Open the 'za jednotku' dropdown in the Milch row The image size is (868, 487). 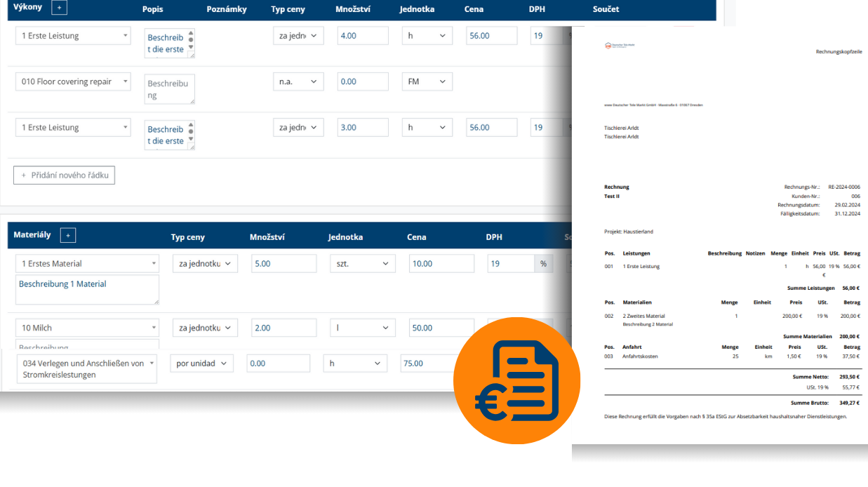(206, 328)
